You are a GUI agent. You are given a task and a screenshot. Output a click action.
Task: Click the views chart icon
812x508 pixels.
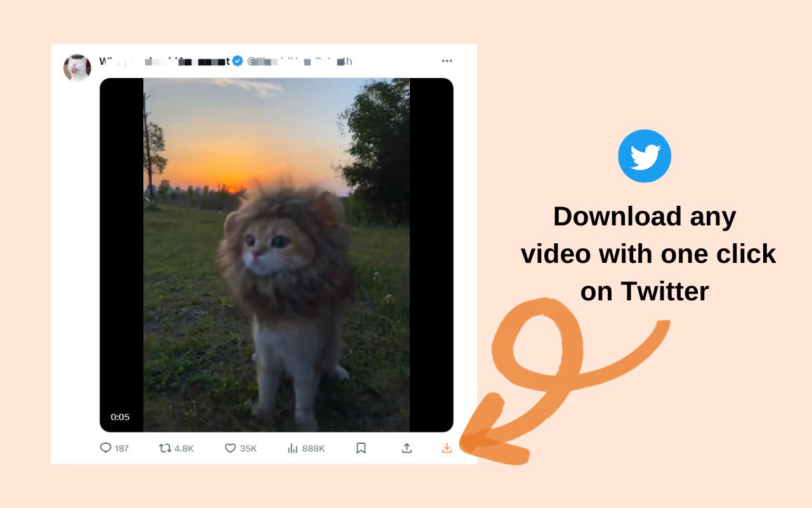[x=292, y=448]
